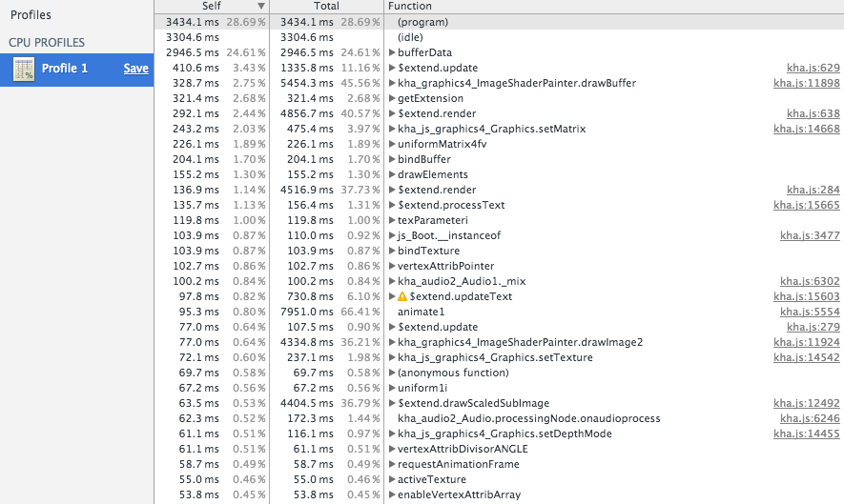Screen dimensions: 844x504
Task: Expand the $extend.render kha.js:284 row
Action: 392,190
